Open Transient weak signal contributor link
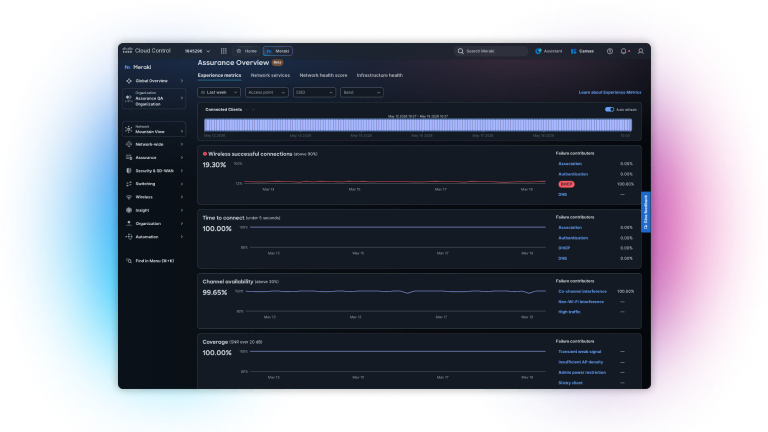Screen dimensions: 768x432 coord(579,352)
